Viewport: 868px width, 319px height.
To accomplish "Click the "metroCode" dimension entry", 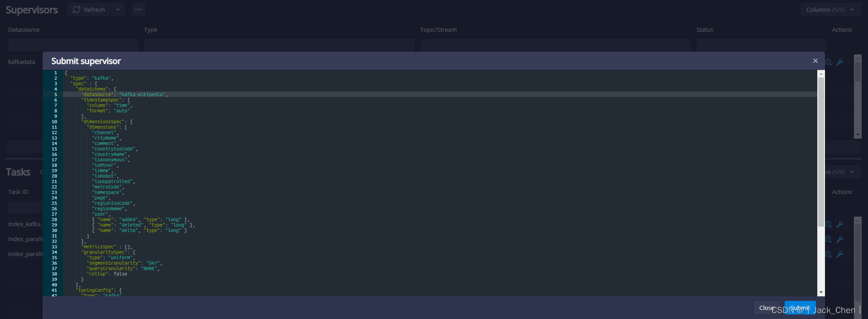I will click(107, 187).
